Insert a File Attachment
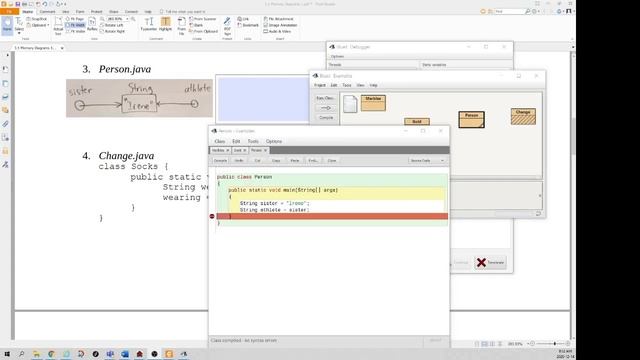The image size is (640, 360). 278,19
